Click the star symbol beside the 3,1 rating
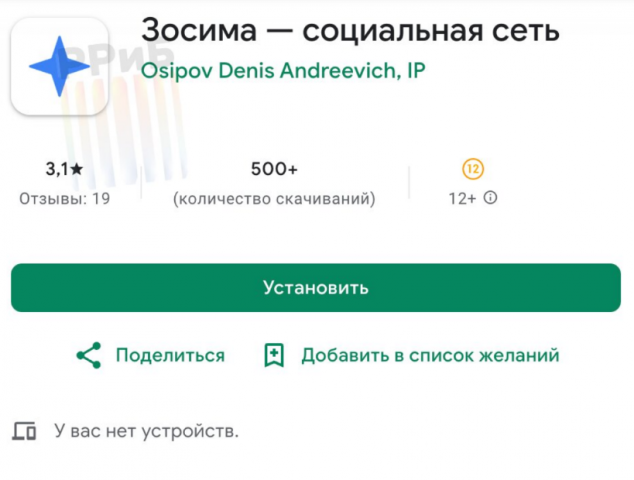634x480 pixels. pyautogui.click(x=77, y=169)
